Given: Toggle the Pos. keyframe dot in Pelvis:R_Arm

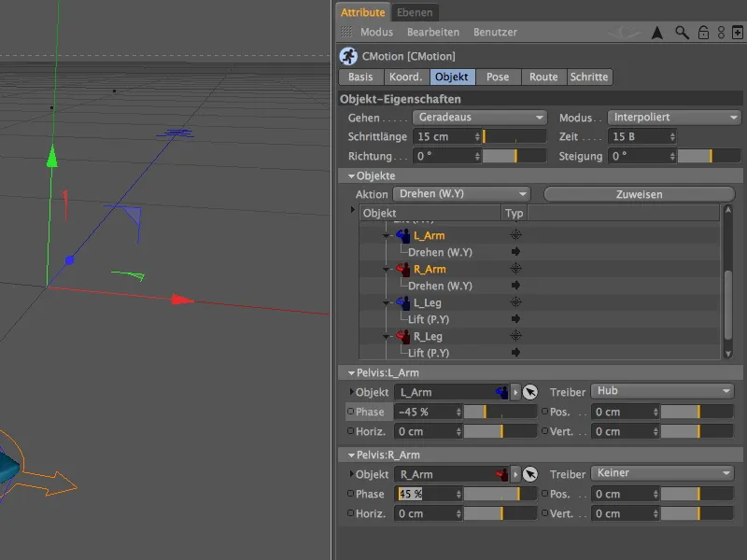Looking at the screenshot, I should tap(545, 494).
